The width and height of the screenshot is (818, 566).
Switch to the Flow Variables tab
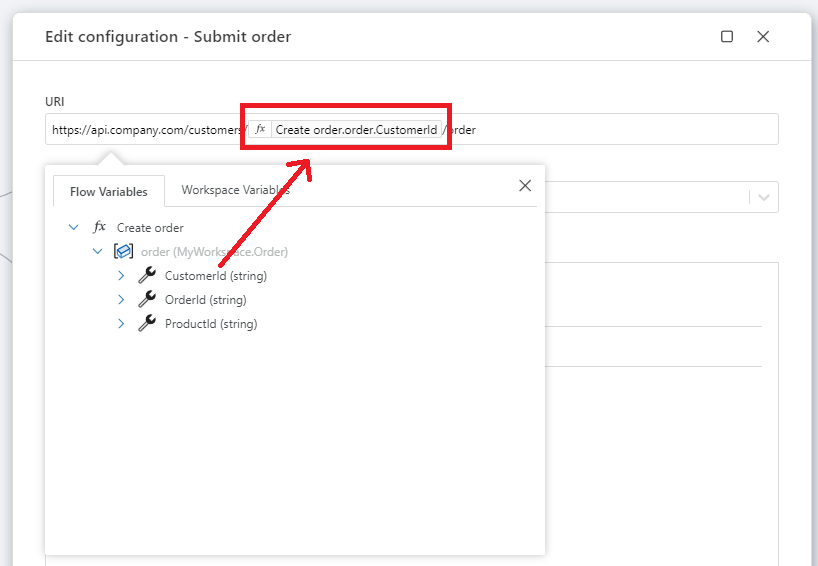[x=109, y=191]
